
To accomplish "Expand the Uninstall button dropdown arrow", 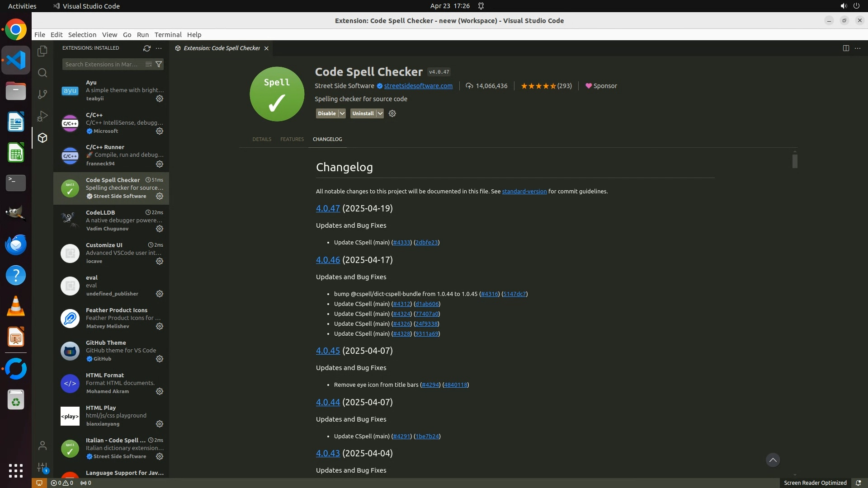I will click(x=380, y=113).
